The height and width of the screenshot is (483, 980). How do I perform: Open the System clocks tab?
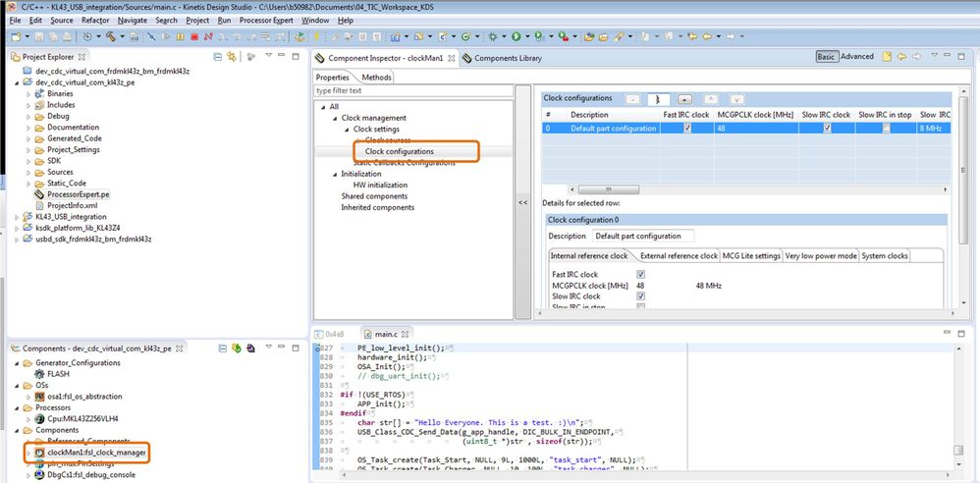pyautogui.click(x=885, y=255)
